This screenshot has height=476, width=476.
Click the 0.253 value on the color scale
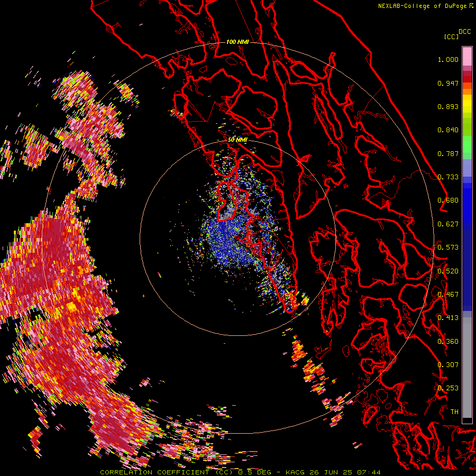448,388
